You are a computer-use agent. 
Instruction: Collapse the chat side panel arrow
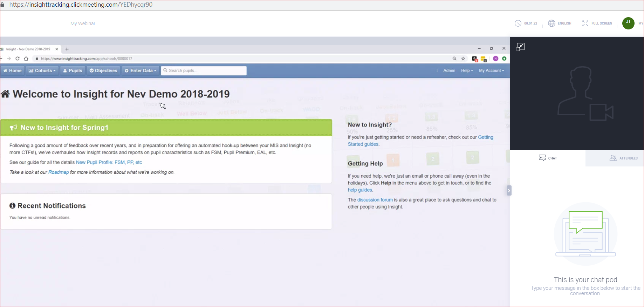click(509, 191)
